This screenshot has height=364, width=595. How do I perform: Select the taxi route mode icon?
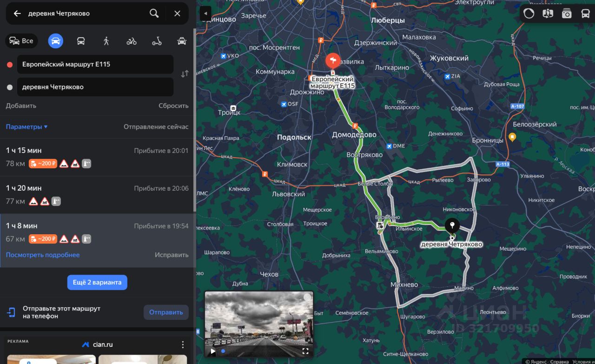tap(182, 41)
